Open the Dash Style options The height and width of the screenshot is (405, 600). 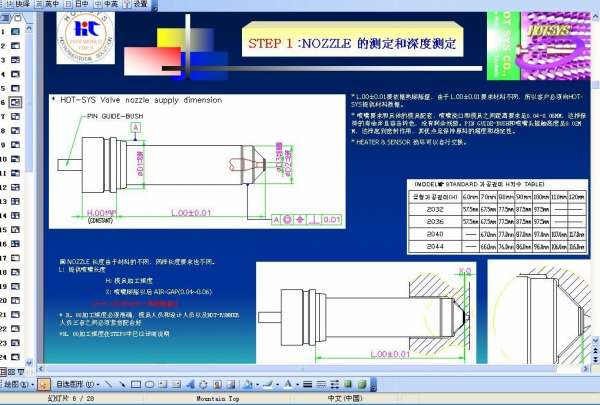[x=321, y=384]
